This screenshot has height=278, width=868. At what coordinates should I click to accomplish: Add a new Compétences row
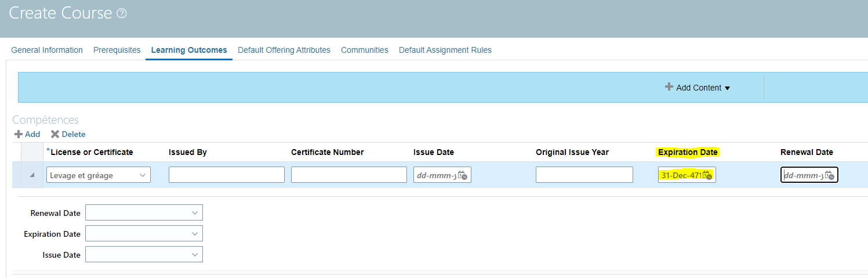(x=27, y=134)
